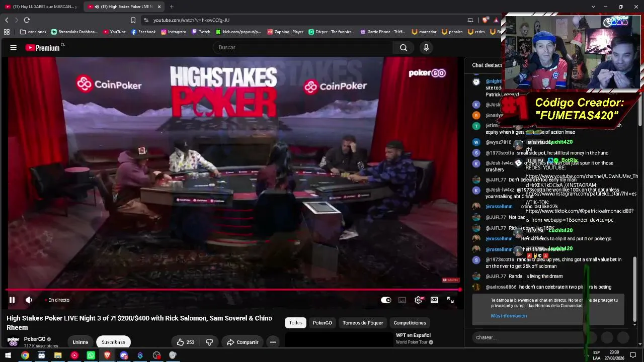The image size is (644, 362).
Task: Click the taskbar clock showing 23:39
Action: [614, 355]
